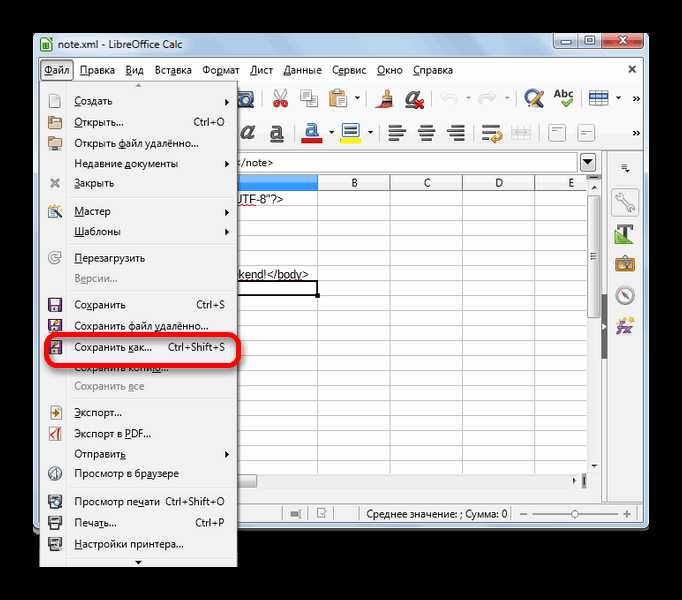Click the zoom in plus button
The image size is (682, 600).
click(x=627, y=514)
